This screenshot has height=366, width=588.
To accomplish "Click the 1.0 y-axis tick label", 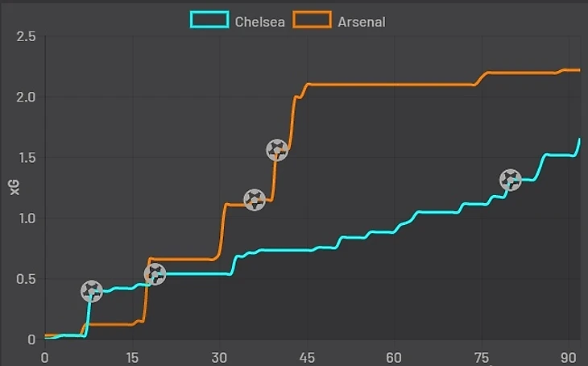I will coord(26,218).
